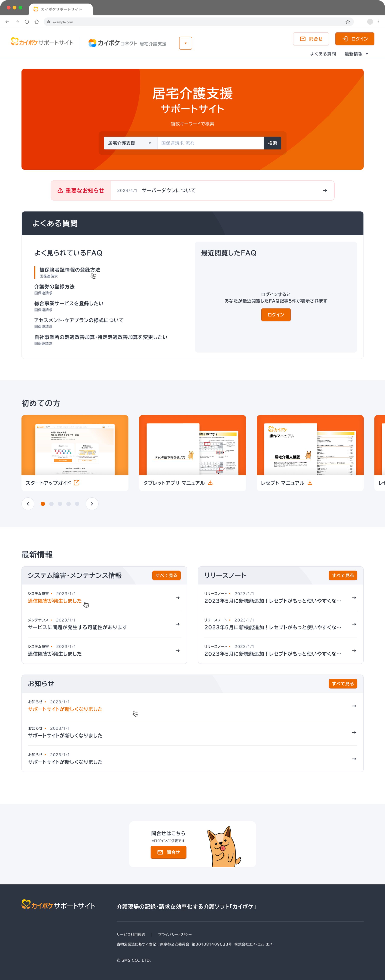Reload the page with the refresh icon

tap(27, 22)
